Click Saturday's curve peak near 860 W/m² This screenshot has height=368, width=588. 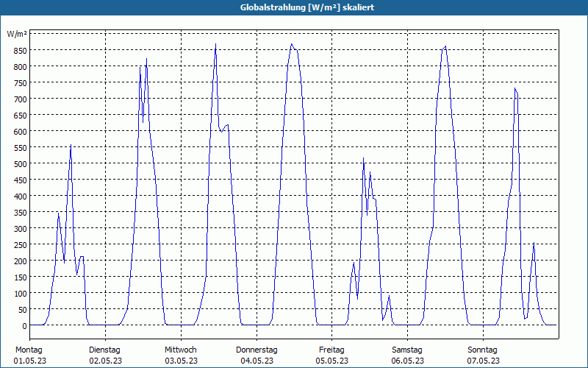click(445, 46)
